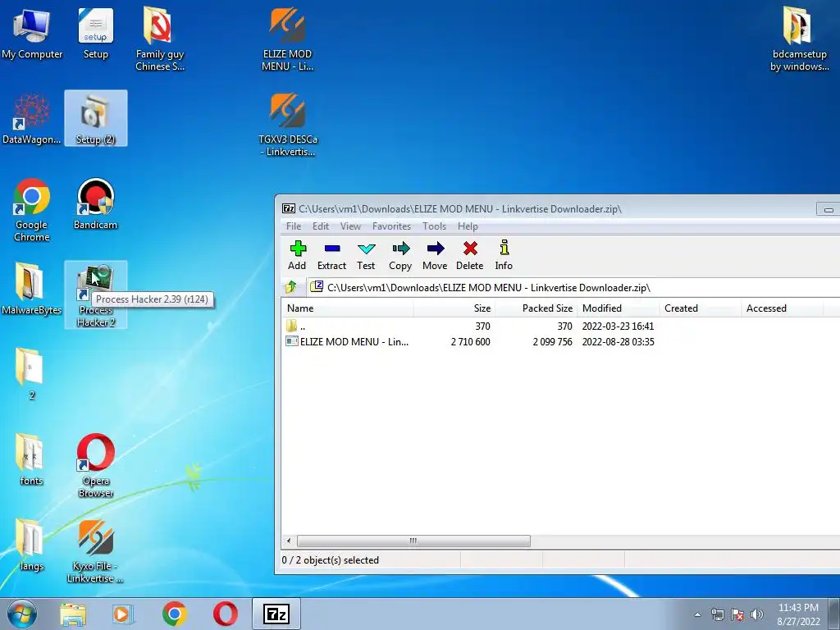The image size is (840, 630).
Task: Select the fonts folder on desktop
Action: pyautogui.click(x=32, y=459)
